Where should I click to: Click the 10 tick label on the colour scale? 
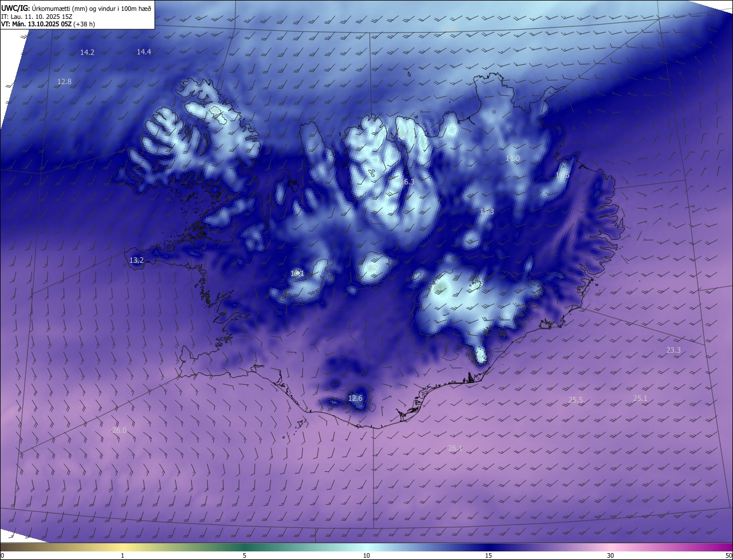point(366,555)
